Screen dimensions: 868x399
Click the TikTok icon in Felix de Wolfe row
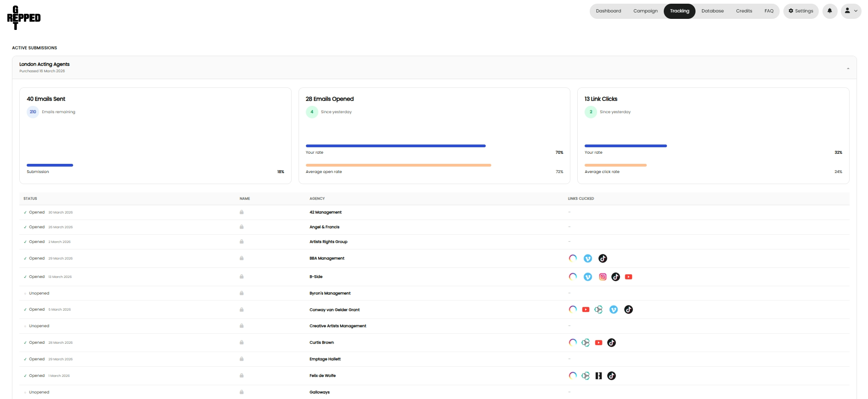tap(611, 376)
